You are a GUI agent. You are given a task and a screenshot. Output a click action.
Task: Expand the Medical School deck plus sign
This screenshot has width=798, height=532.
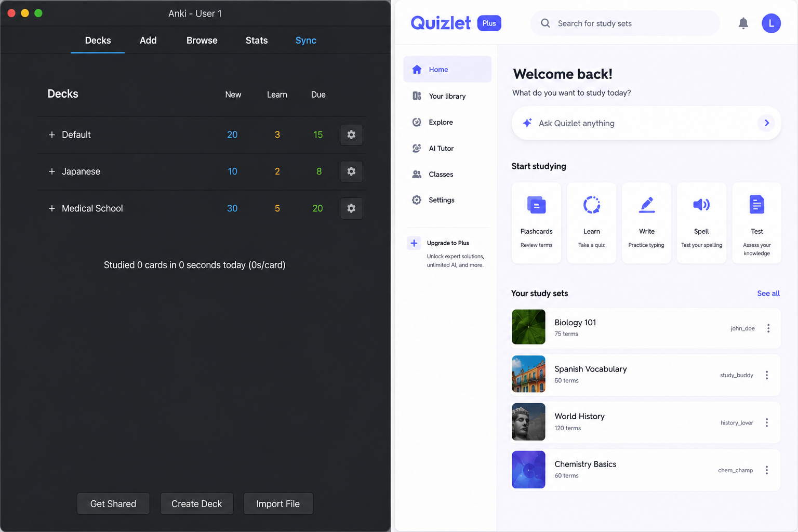click(52, 208)
